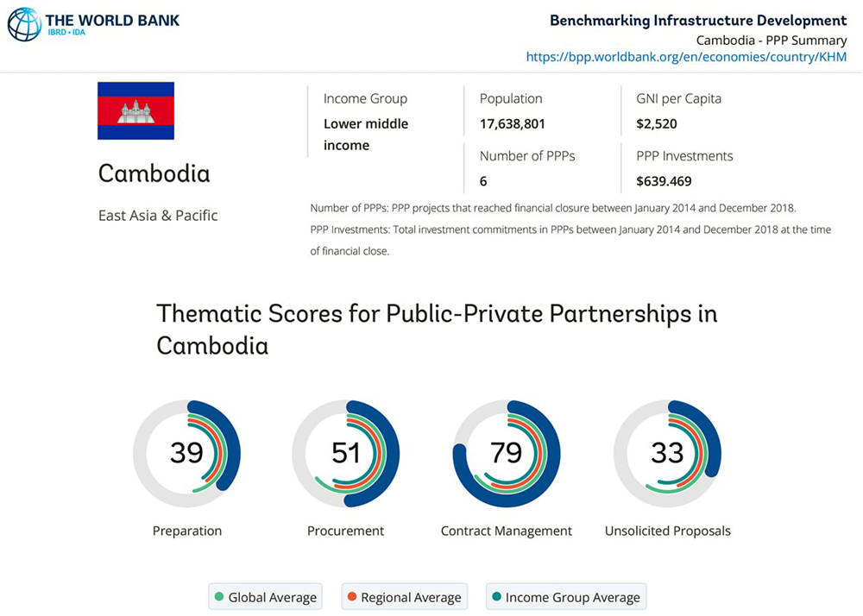Select the Preparation score gauge showing 39
This screenshot has width=863, height=616.
186,454
